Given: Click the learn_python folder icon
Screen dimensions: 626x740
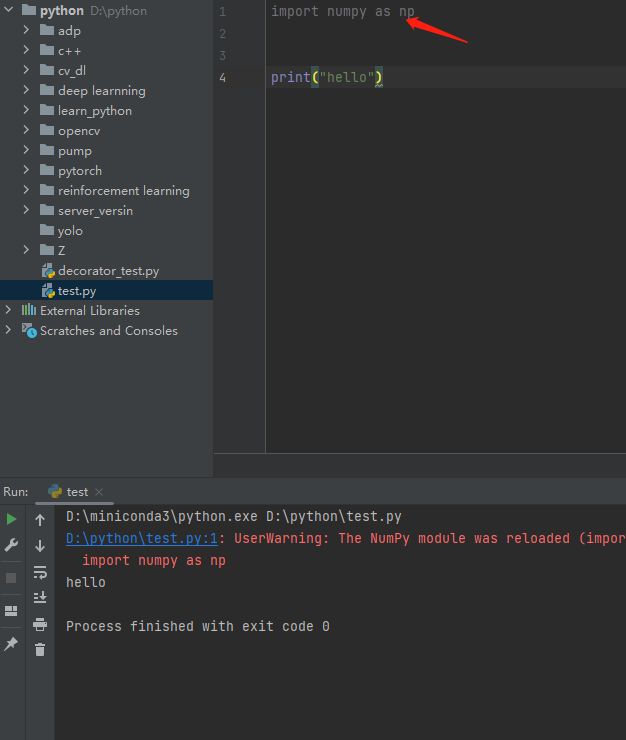Looking at the screenshot, I should point(47,110).
